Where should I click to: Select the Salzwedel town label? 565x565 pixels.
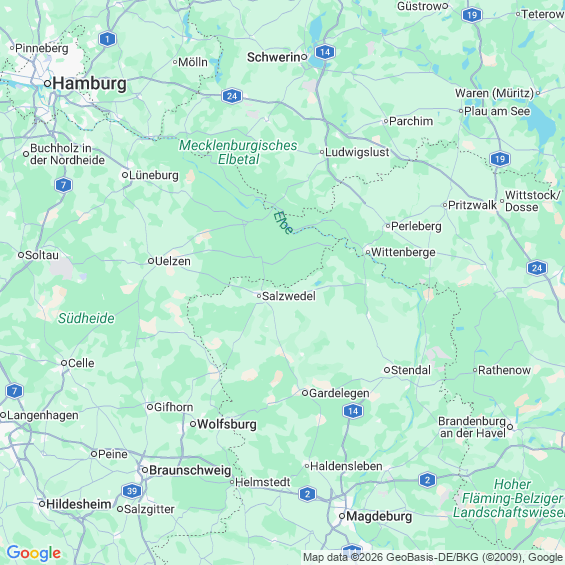click(x=289, y=296)
